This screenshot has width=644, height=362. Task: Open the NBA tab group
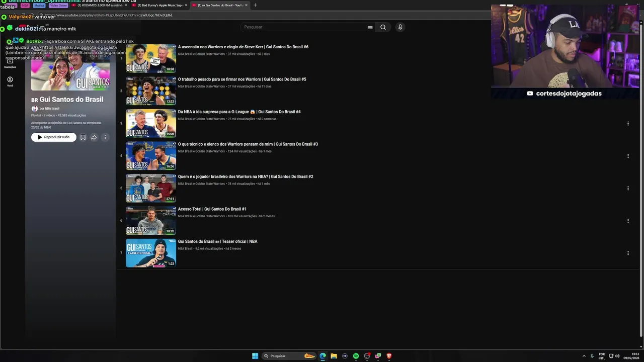click(25, 5)
